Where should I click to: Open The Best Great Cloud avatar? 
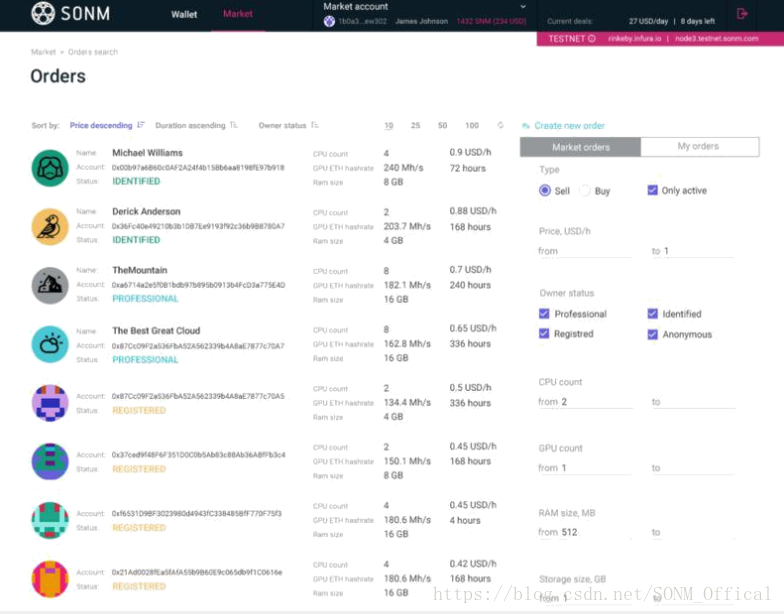(50, 344)
